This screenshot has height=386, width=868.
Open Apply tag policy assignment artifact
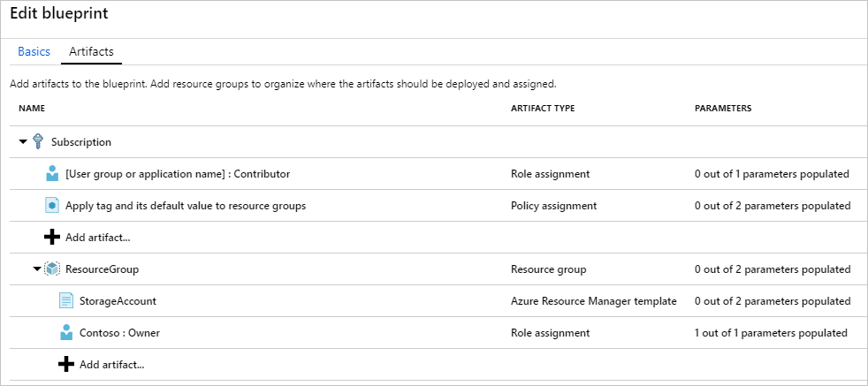coord(186,206)
